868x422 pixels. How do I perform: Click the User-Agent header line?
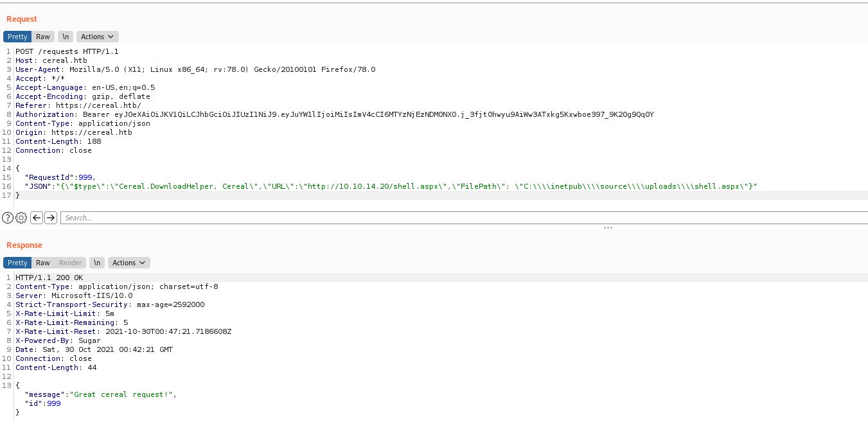(195, 69)
